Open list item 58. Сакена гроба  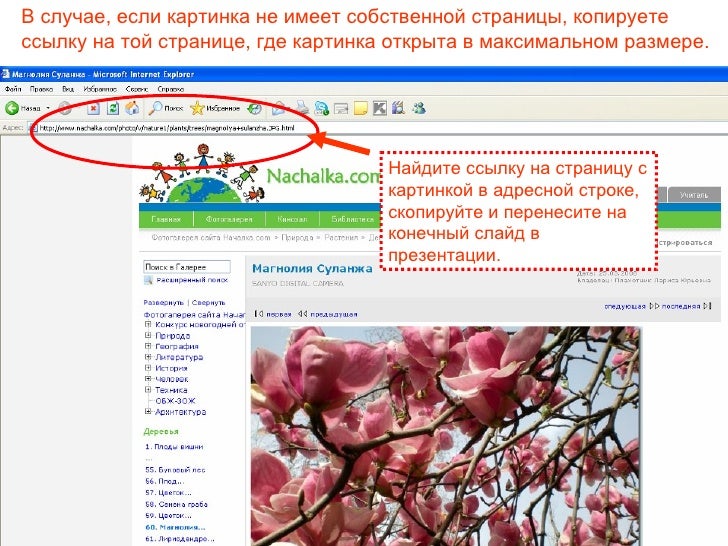[176, 504]
